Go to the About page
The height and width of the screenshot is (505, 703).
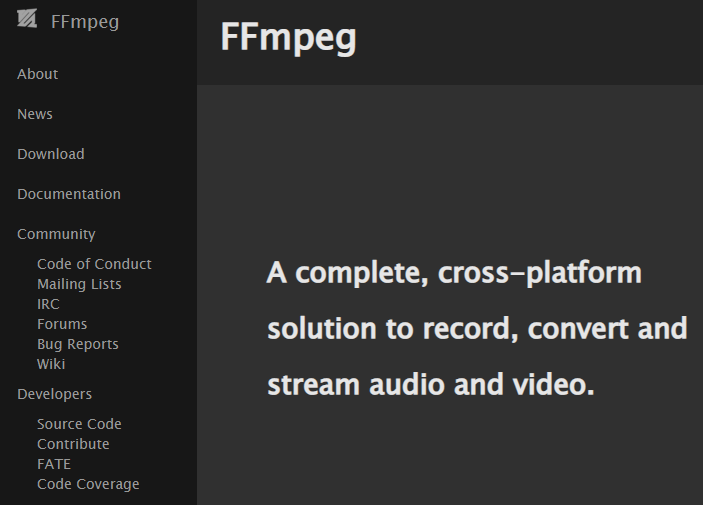38,74
